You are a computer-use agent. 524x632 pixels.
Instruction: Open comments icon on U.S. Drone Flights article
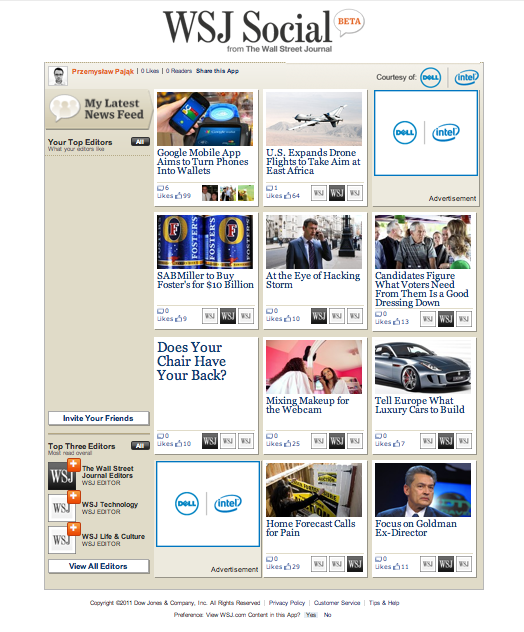(x=269, y=188)
